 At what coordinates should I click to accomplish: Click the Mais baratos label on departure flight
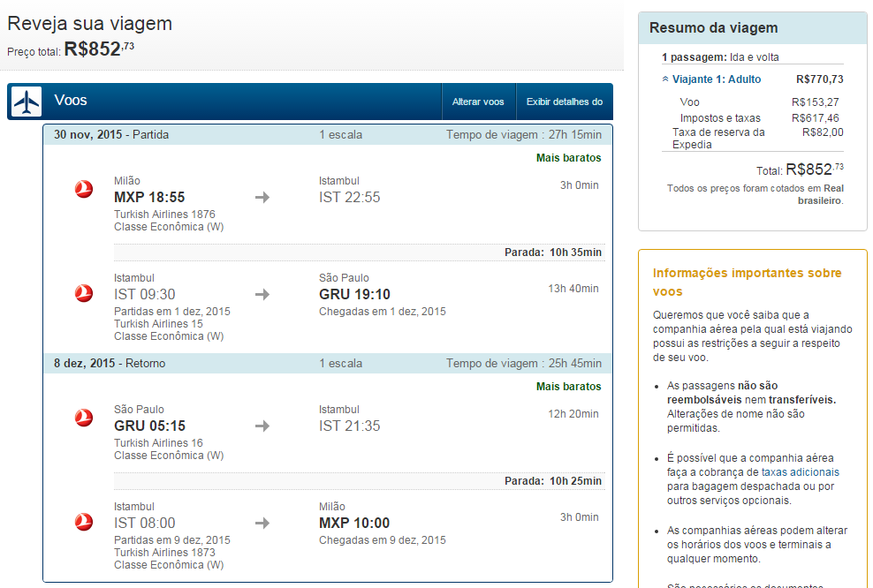[568, 158]
